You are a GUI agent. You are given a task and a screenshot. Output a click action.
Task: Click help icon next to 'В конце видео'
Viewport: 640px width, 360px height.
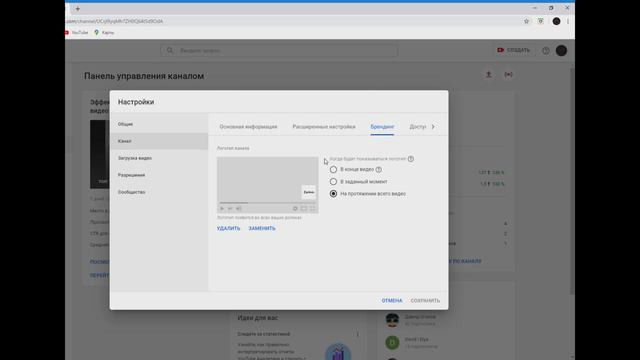pos(378,169)
